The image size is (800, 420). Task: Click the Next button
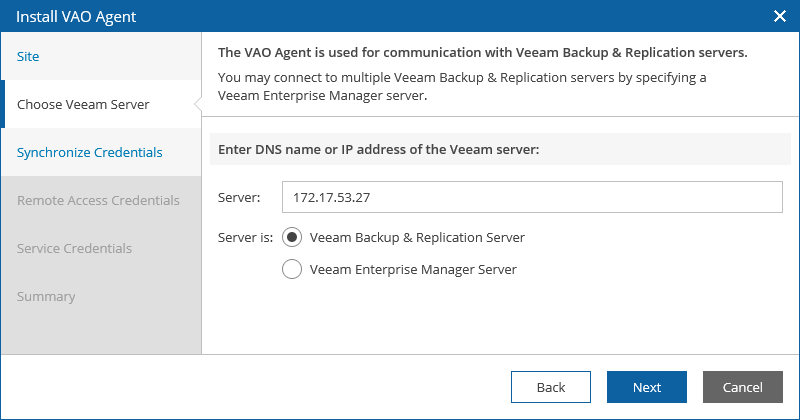point(646,387)
